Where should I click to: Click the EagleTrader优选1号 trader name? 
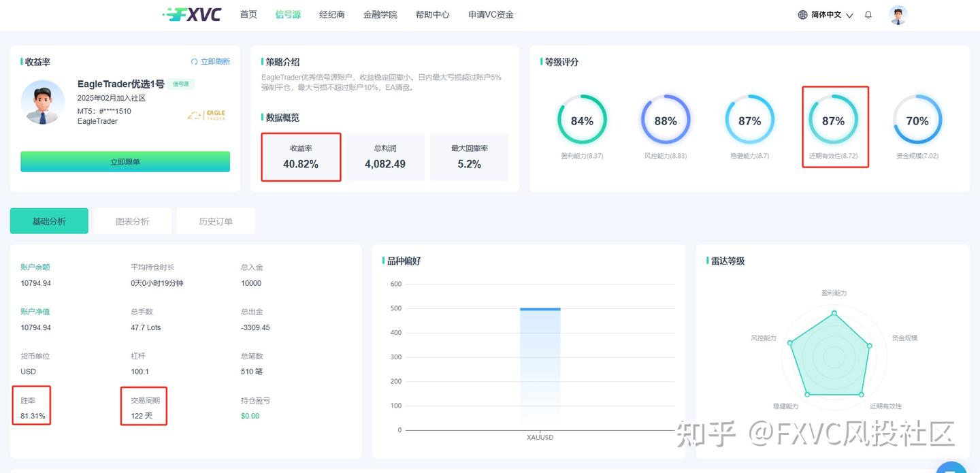click(121, 84)
